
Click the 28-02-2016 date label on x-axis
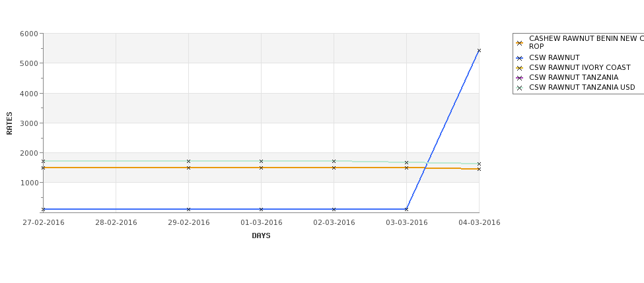(x=116, y=223)
